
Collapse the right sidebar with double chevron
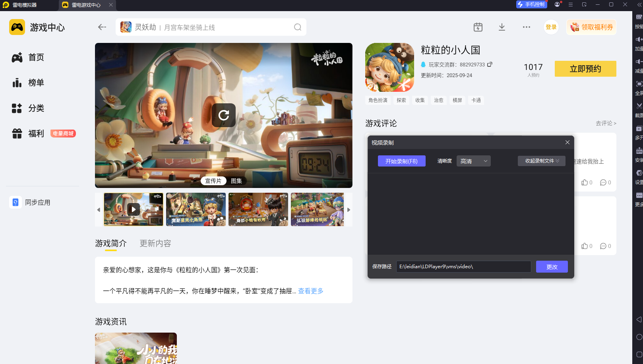639,4
